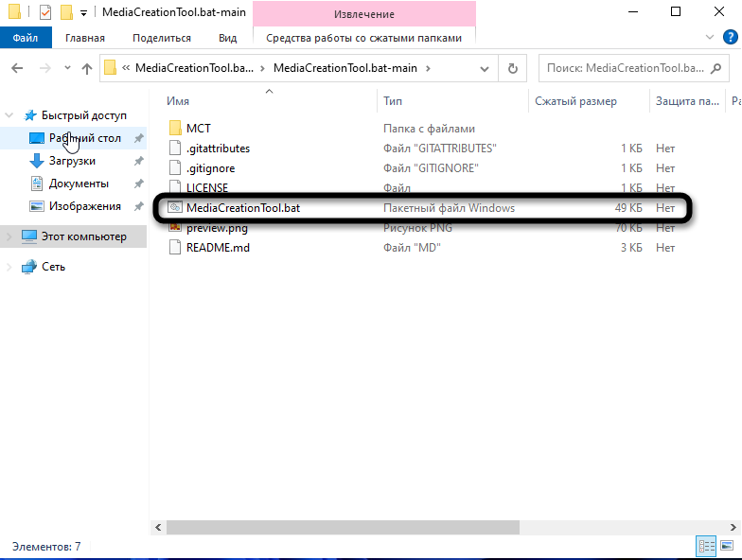Viewport: 742px width, 560px height.
Task: Switch to the Поделиться ribbon tab
Action: pos(162,38)
